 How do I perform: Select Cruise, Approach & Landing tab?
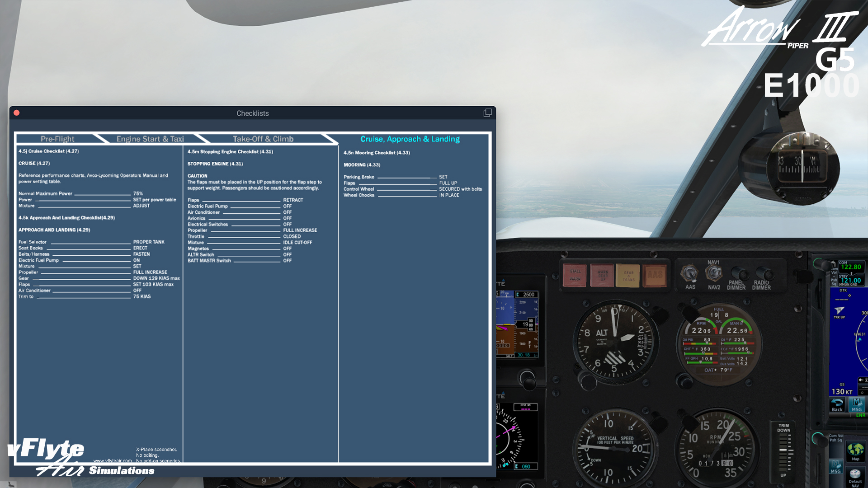410,139
